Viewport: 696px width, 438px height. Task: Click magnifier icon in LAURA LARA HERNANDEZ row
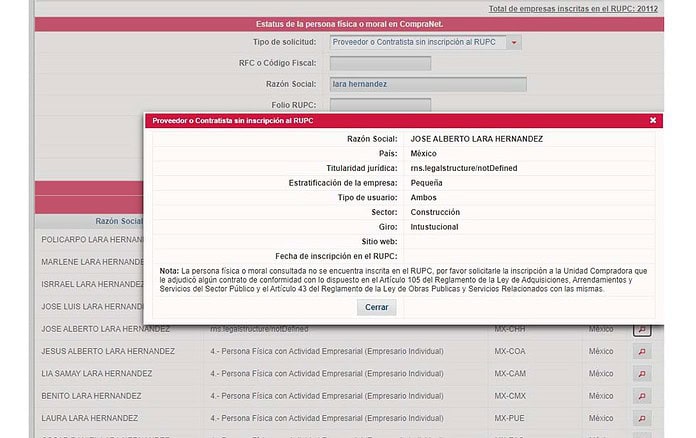click(x=641, y=417)
